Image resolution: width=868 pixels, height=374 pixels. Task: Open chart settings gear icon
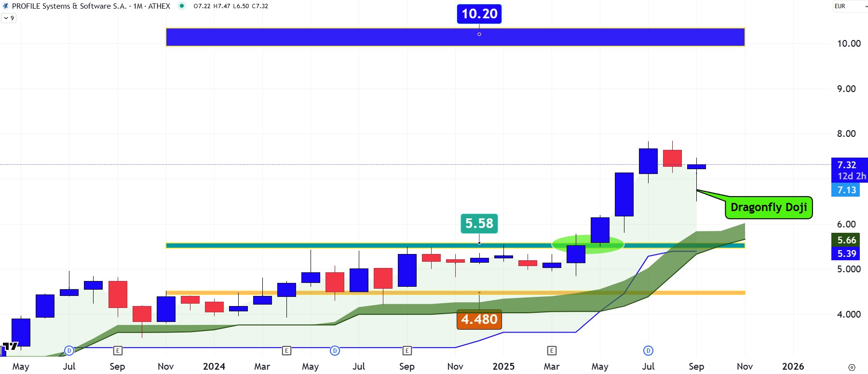(x=852, y=367)
